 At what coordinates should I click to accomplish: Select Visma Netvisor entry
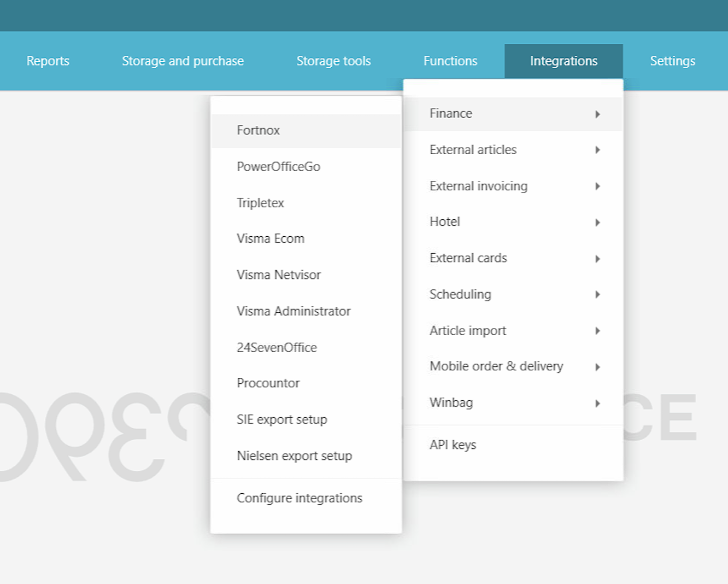tap(278, 275)
